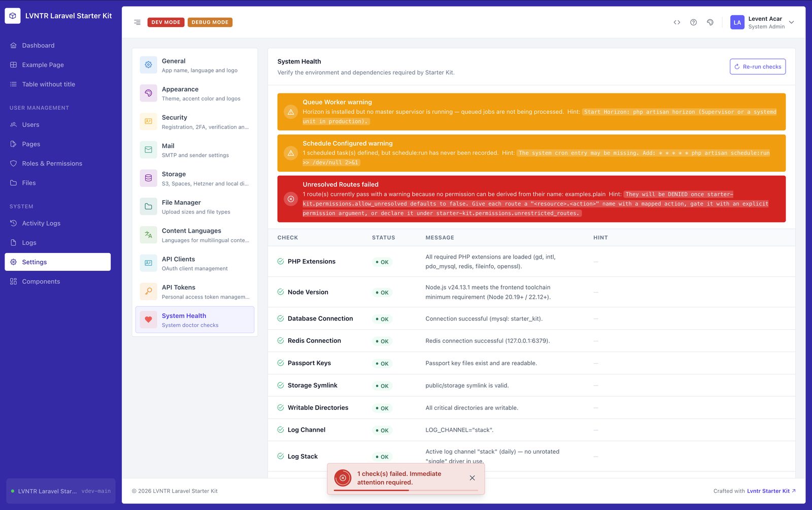Click the Security ID card icon
Screen dimensions: 812x510
[148, 121]
